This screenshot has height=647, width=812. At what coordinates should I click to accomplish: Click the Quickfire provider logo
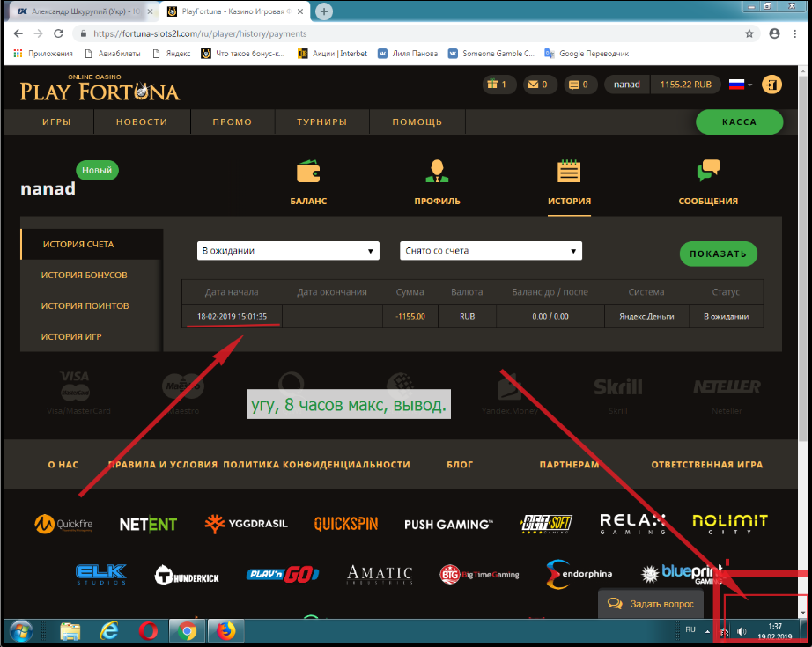[63, 524]
